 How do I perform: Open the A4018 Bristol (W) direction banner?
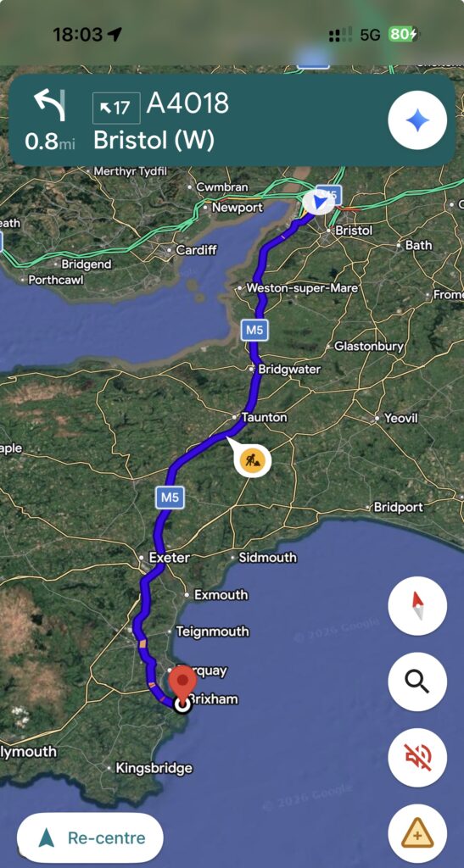click(x=232, y=120)
